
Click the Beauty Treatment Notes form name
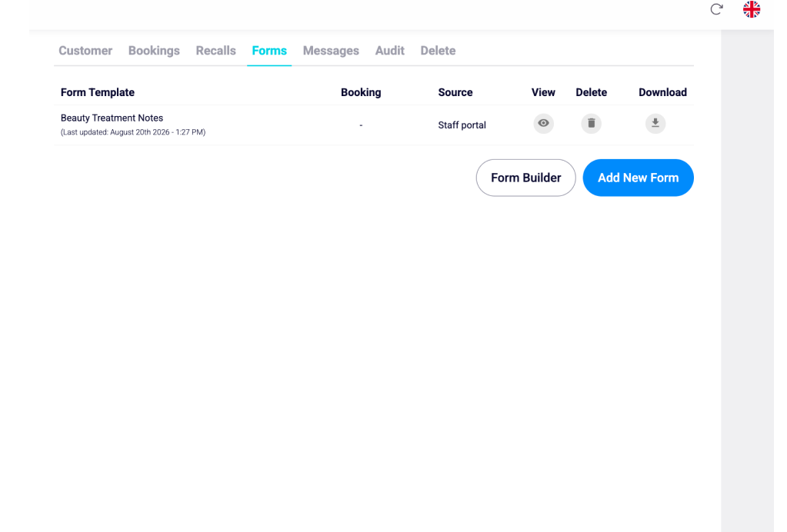pos(112,118)
